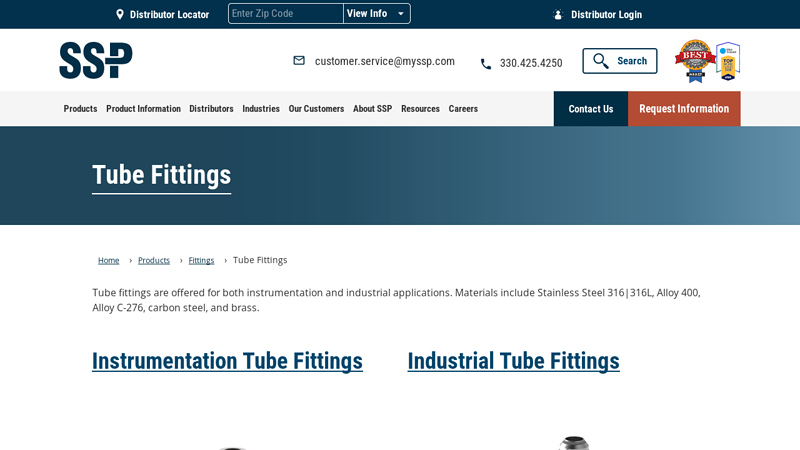Screen dimensions: 800x450
Task: Open the About SSP menu
Action: tap(372, 109)
